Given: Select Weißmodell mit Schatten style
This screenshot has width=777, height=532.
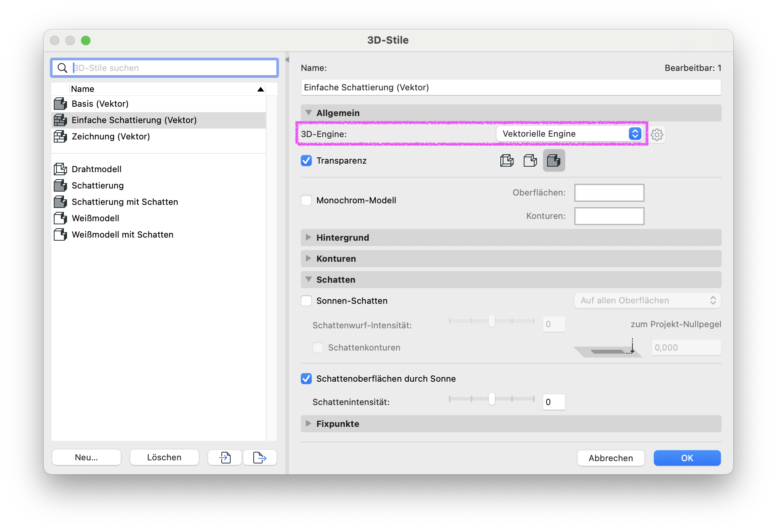Looking at the screenshot, I should click(x=159, y=234).
